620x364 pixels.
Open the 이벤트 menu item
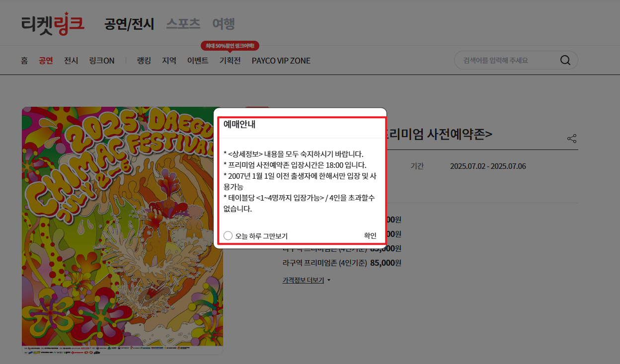pyautogui.click(x=197, y=60)
